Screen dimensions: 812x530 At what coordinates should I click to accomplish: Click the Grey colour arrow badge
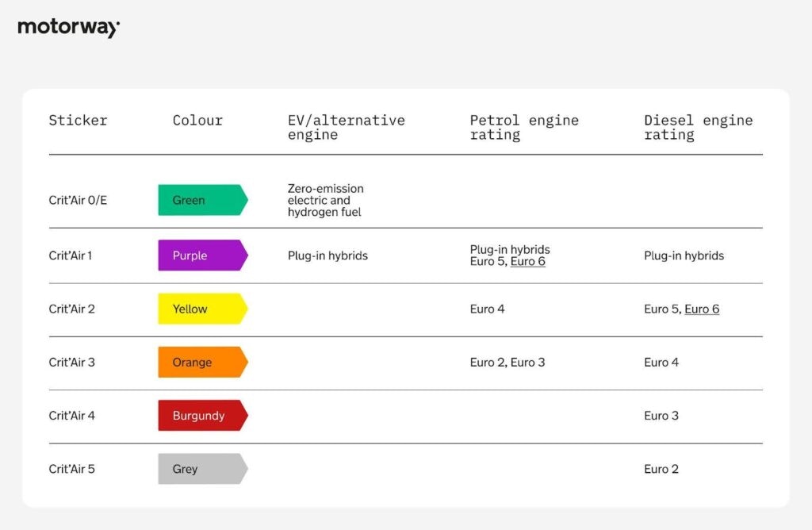tap(203, 469)
